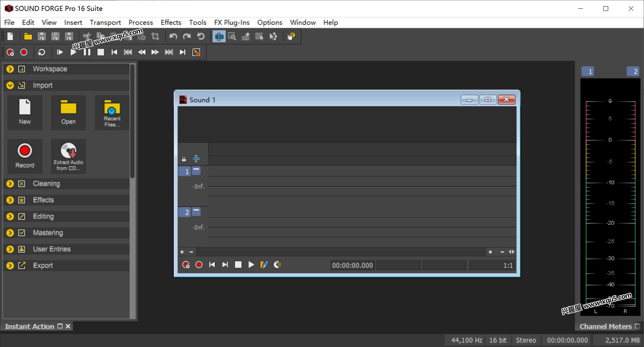The height and width of the screenshot is (347, 644).
Task: Click time zoom in plus in Sound 1
Action: (490, 252)
